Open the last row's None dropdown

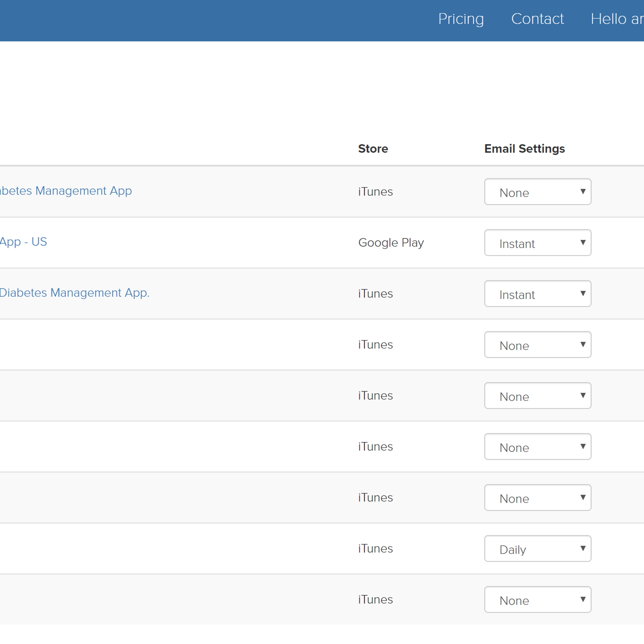538,599
